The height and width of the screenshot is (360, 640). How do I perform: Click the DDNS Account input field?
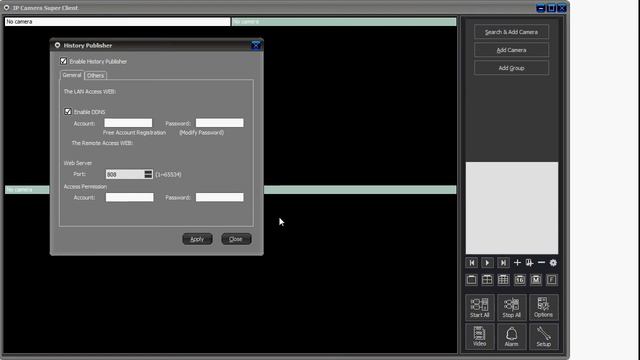(x=128, y=123)
